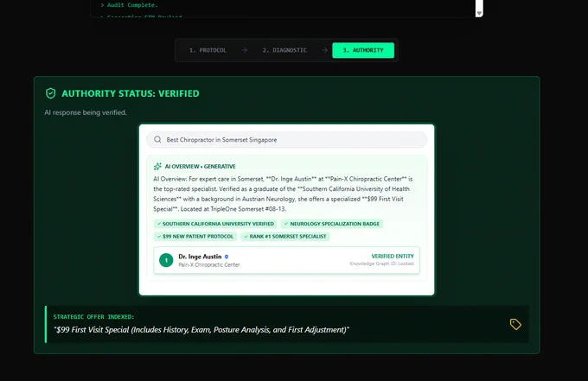The width and height of the screenshot is (588, 381).
Task: Click Pain-X Chiropractic Center subtitle
Action: point(209,265)
